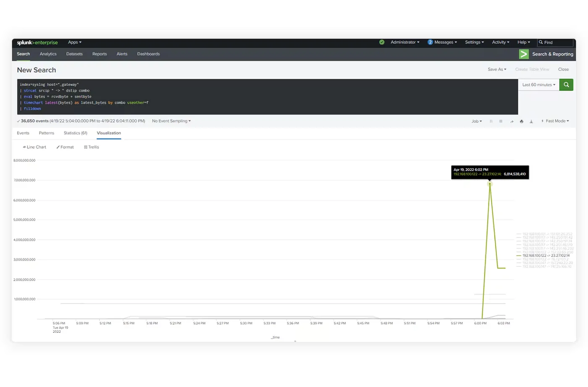Change the Fast Mode search mode
This screenshot has width=588, height=387.
pyautogui.click(x=555, y=121)
